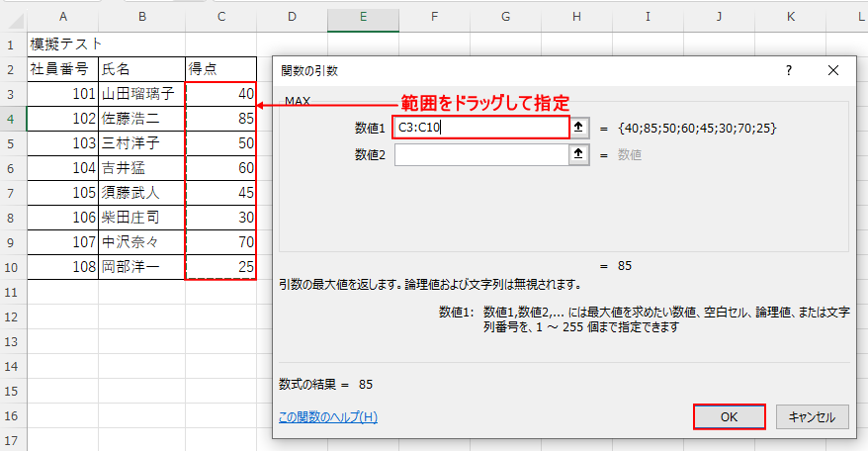
Task: Click the 得点 header cell
Action: click(221, 68)
